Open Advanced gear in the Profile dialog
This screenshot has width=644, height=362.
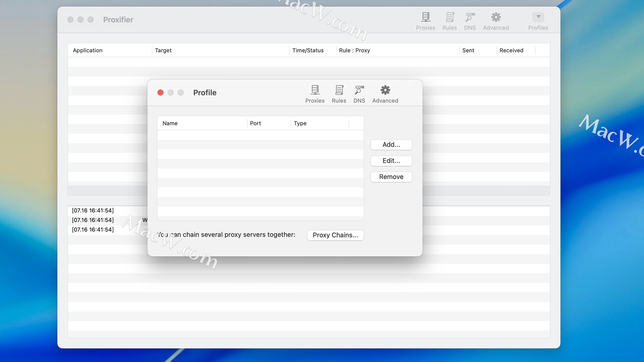[385, 94]
